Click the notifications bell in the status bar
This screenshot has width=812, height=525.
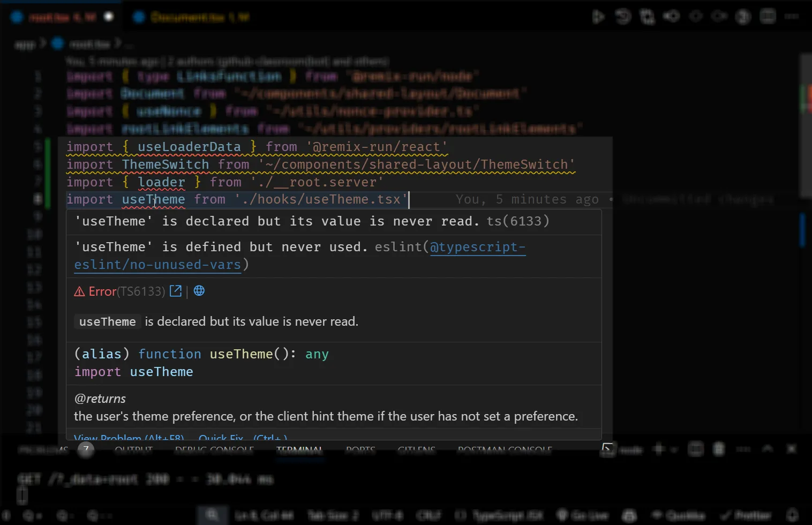coord(792,515)
